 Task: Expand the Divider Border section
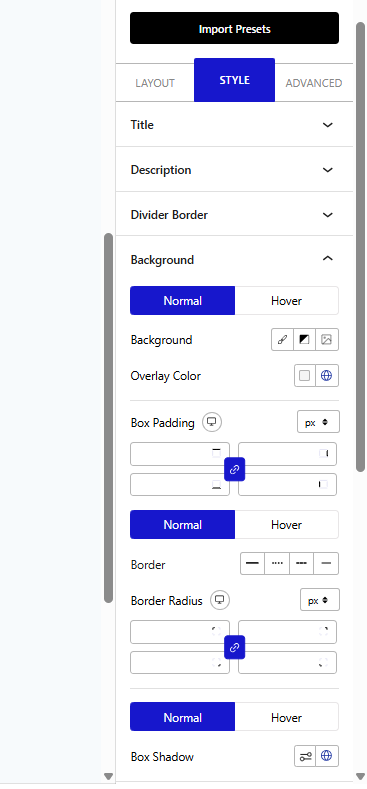coord(234,214)
